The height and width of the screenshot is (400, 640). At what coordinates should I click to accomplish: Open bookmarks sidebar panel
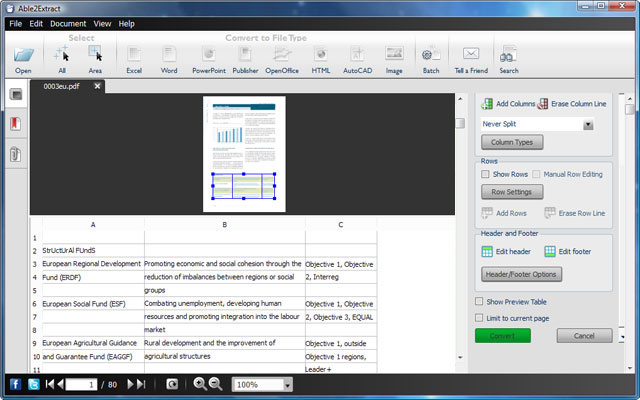16,123
